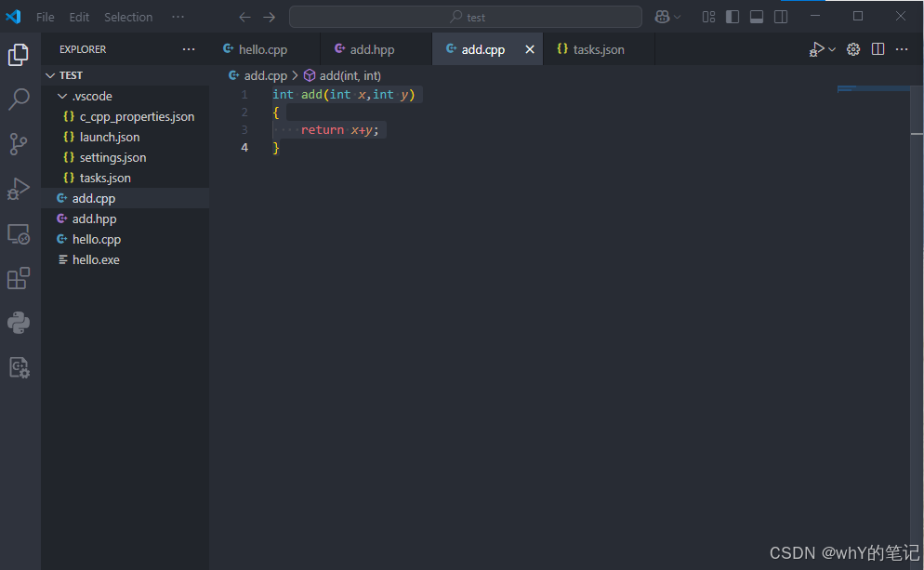Click line number 4 in gutter
Image resolution: width=924 pixels, height=570 pixels.
coord(244,147)
